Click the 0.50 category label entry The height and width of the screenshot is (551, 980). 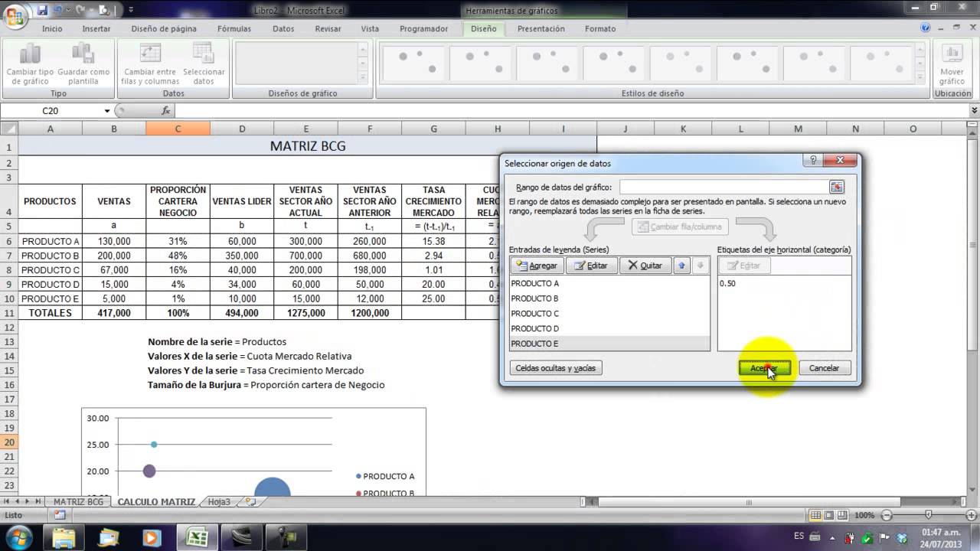pos(727,283)
